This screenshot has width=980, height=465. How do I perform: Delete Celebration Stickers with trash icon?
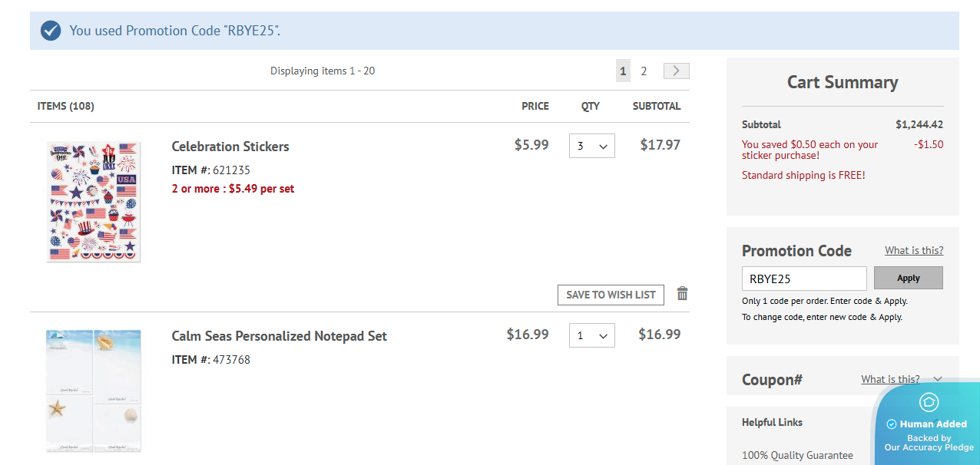[x=682, y=294]
